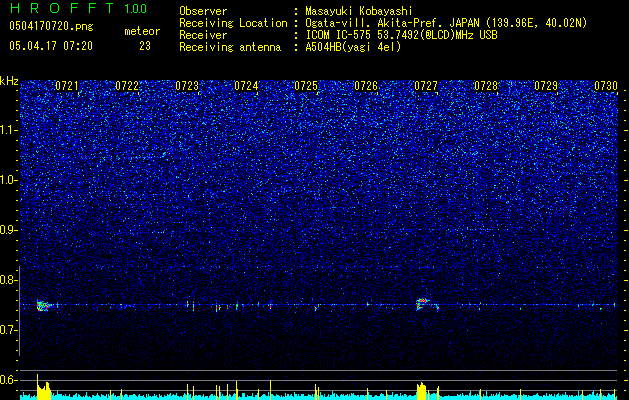The width and height of the screenshot is (629, 400).
Task: Click the 0726 time marker
Action: point(366,85)
